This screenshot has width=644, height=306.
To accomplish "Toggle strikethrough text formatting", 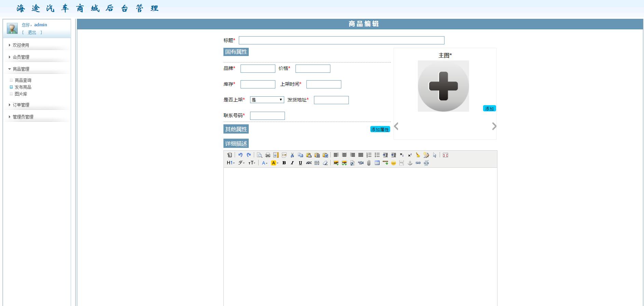I will [x=309, y=163].
